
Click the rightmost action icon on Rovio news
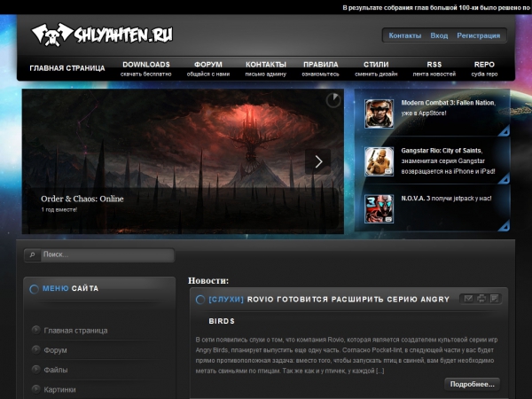coord(495,299)
